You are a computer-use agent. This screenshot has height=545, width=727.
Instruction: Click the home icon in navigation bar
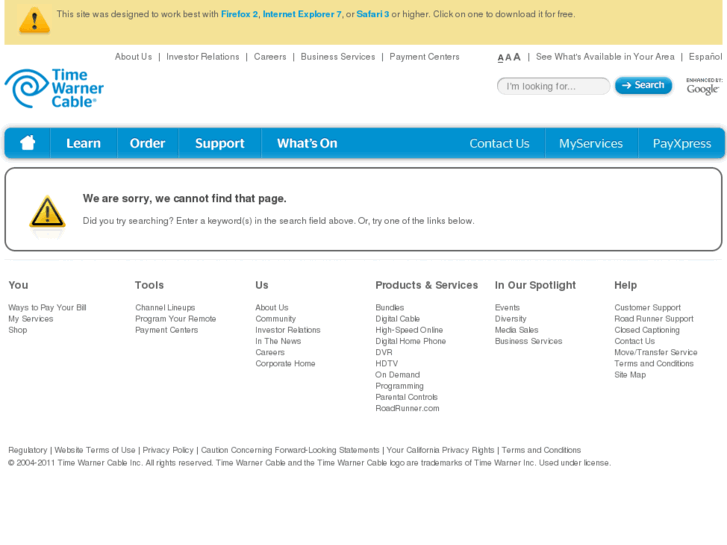coord(27,143)
